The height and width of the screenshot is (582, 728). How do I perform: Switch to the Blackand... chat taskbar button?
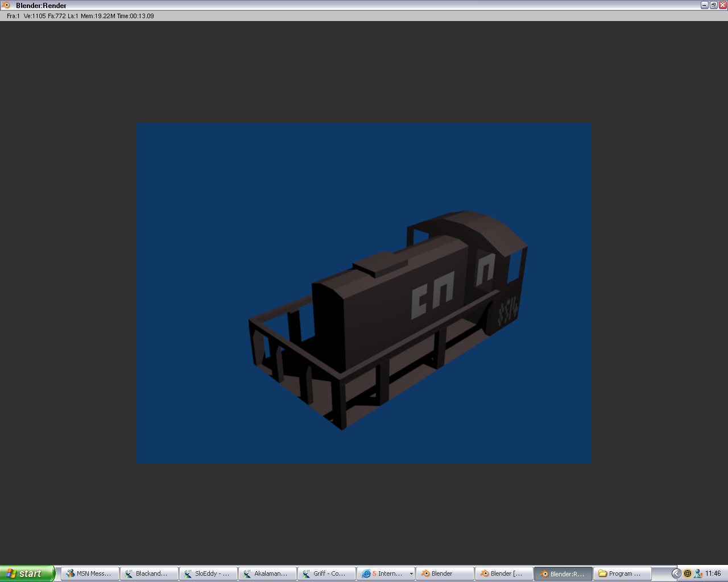[x=150, y=573]
